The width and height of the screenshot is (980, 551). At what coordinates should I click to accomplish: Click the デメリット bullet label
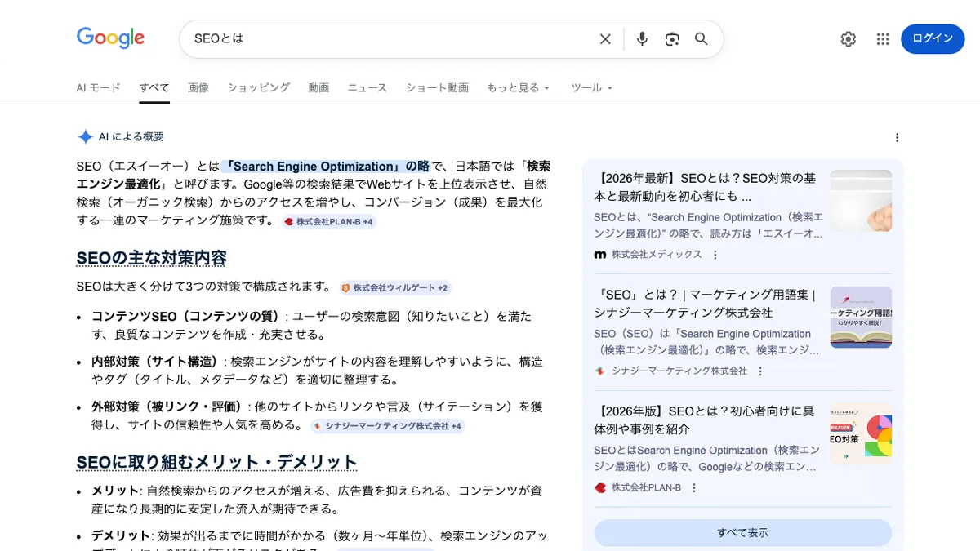click(121, 535)
